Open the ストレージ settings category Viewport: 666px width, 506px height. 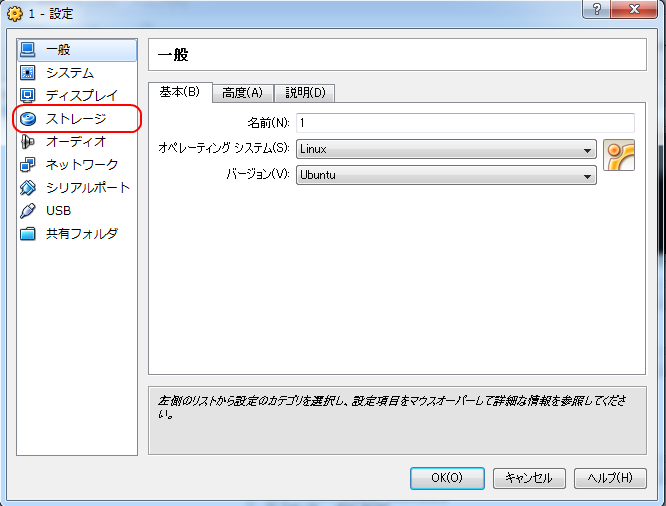pyautogui.click(x=77, y=119)
